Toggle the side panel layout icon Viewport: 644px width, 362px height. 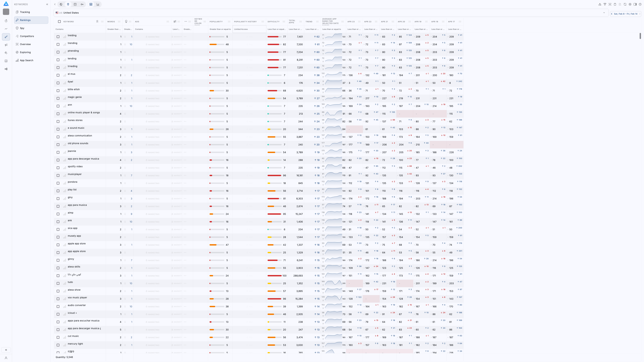pyautogui.click(x=635, y=4)
